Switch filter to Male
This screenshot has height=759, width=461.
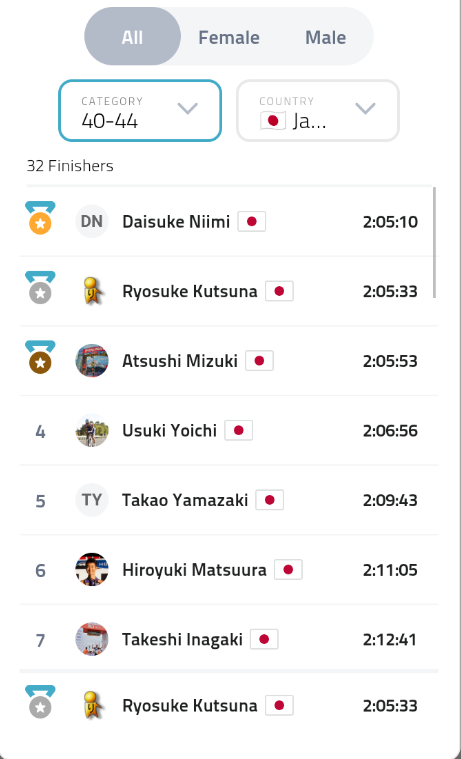tap(325, 37)
